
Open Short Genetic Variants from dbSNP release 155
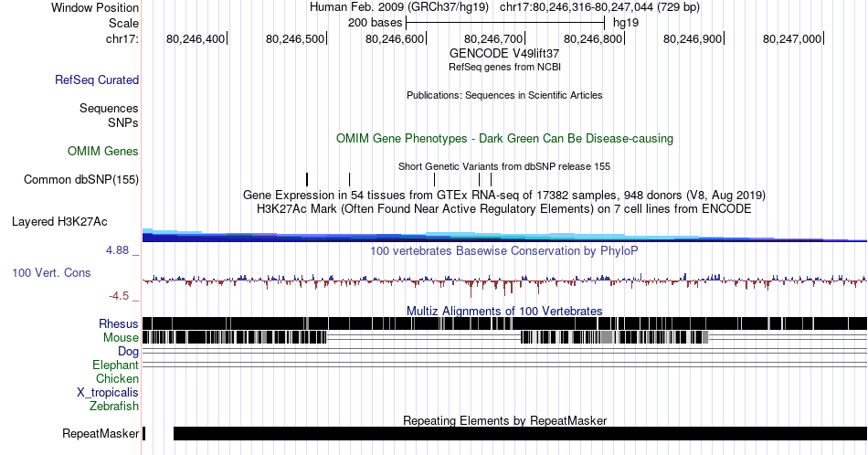[x=504, y=166]
